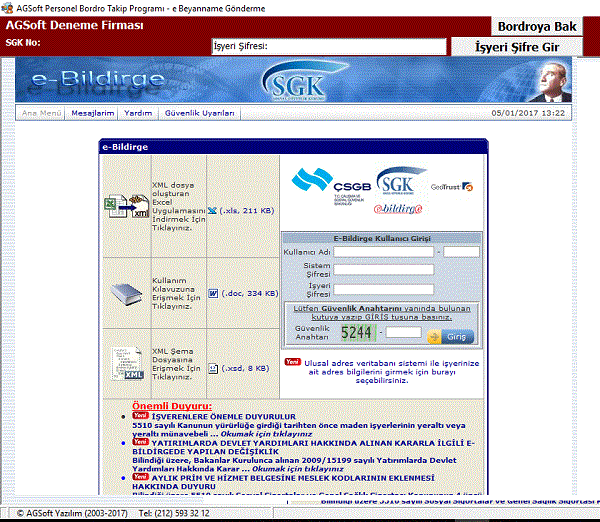Click the Excel-to-XML application icon
This screenshot has width=600, height=522.
tap(127, 206)
